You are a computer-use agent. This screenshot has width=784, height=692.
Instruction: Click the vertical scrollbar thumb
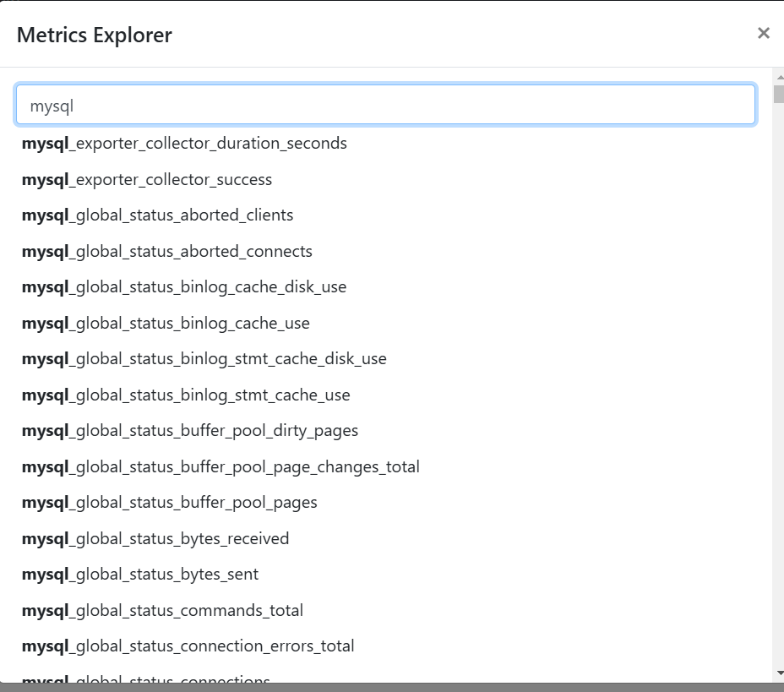click(x=779, y=94)
